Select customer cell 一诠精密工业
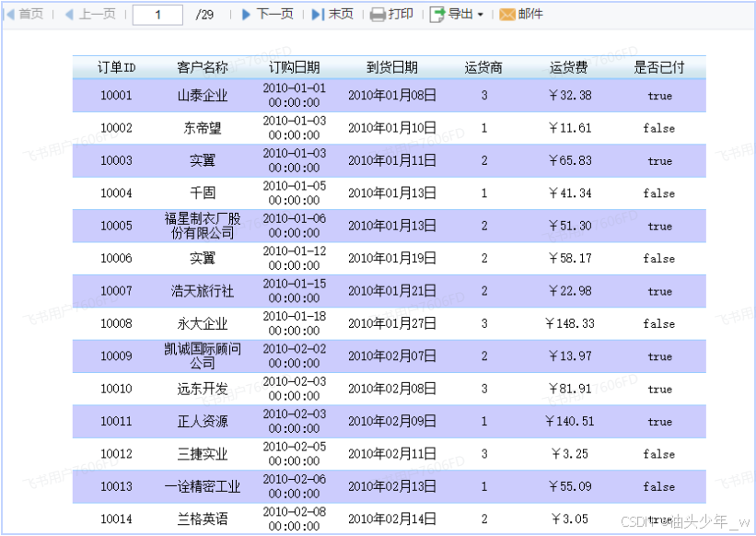Image resolution: width=756 pixels, height=536 pixels. (202, 486)
